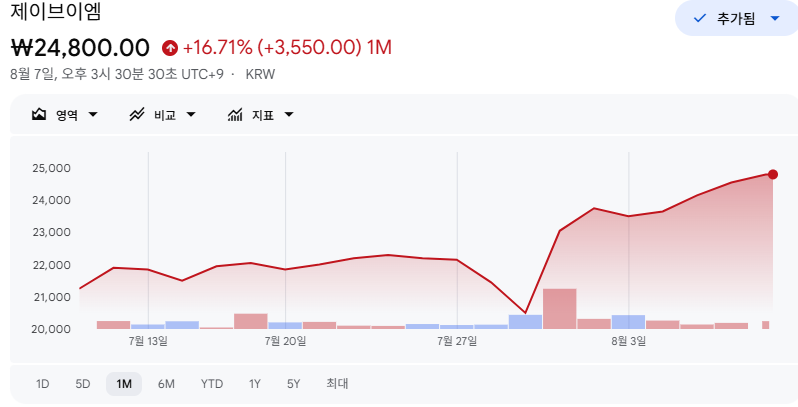
Task: Click the 8월 3일 axis label
Action: tap(629, 341)
